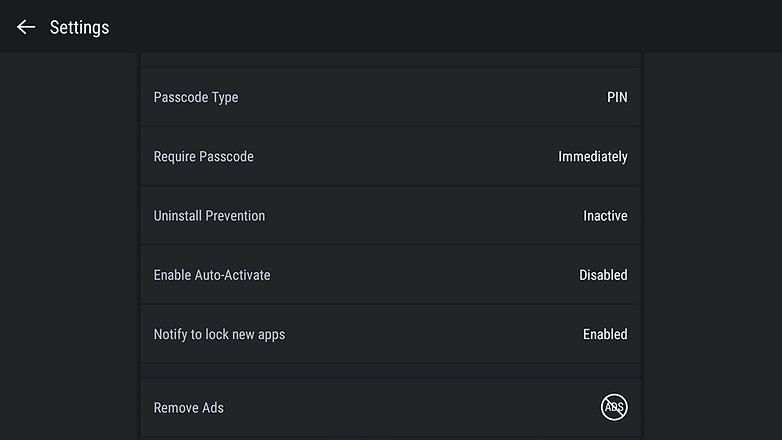Screen dimensions: 782x440
Task: Go back using the arrow icon
Action: 26,27
